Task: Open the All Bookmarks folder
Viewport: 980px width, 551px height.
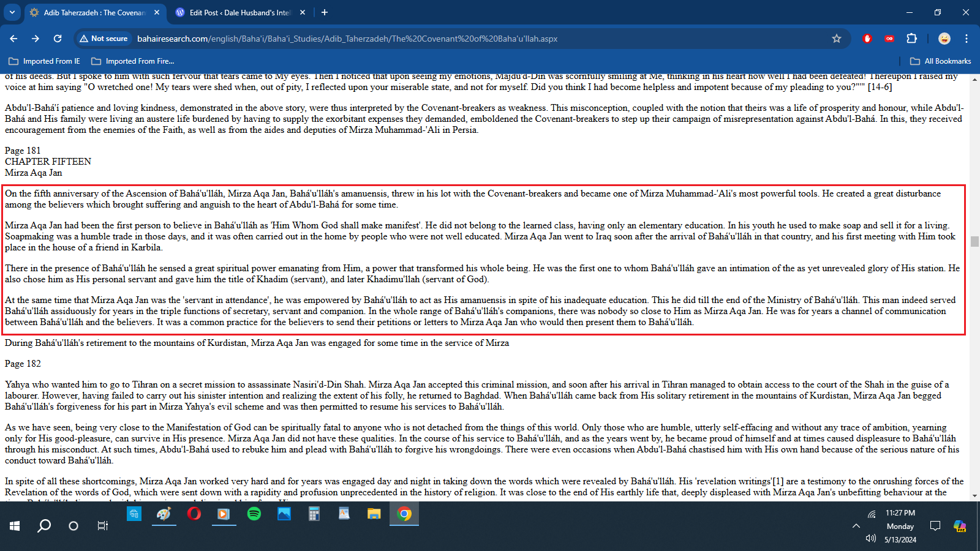Action: point(941,61)
